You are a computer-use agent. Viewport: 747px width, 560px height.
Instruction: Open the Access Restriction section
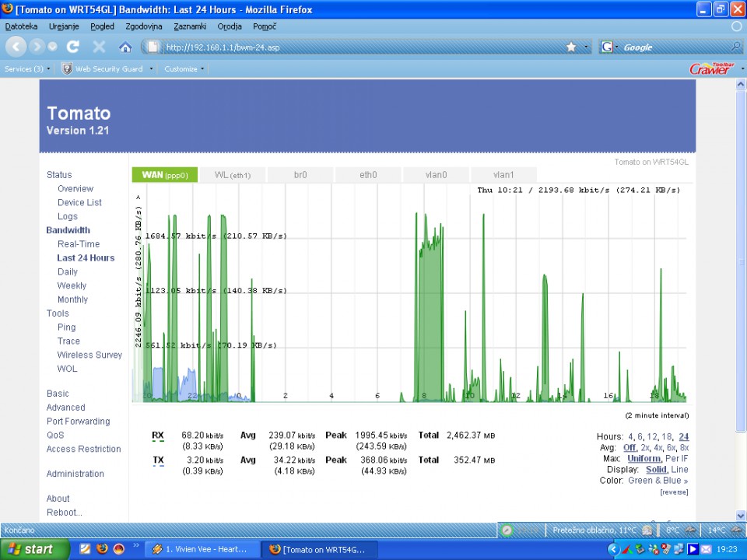pos(83,449)
